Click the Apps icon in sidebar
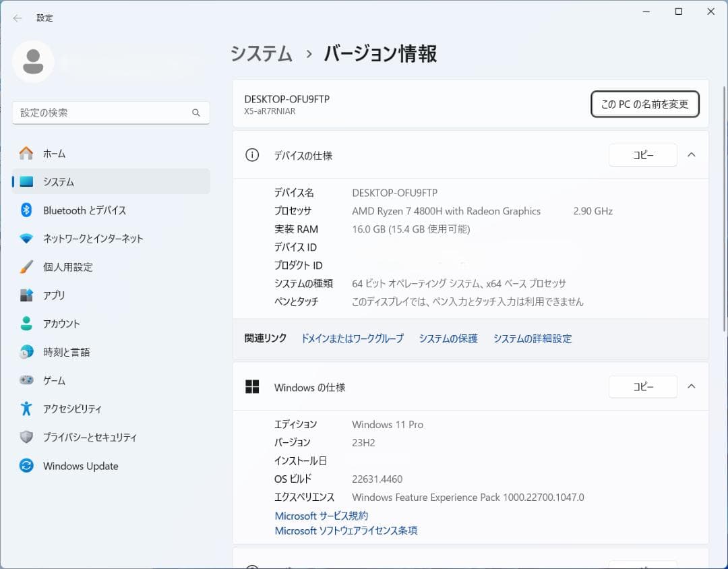This screenshot has height=569, width=728. 26,295
